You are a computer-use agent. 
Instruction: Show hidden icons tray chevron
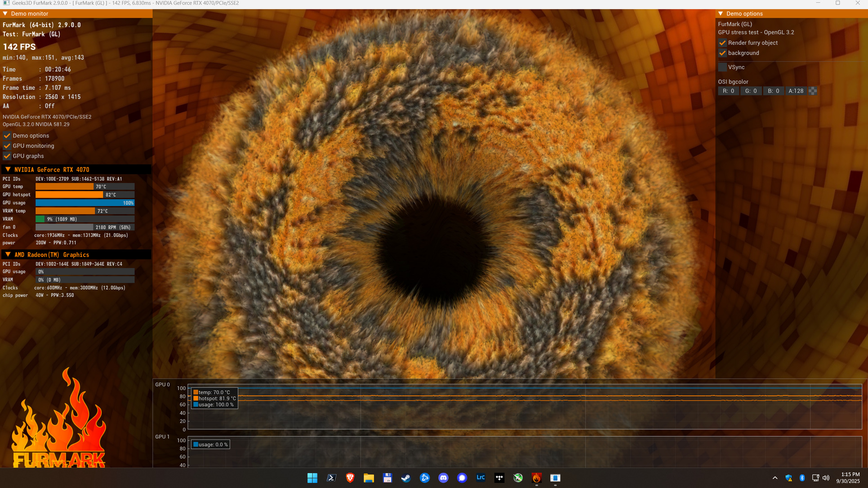(775, 478)
